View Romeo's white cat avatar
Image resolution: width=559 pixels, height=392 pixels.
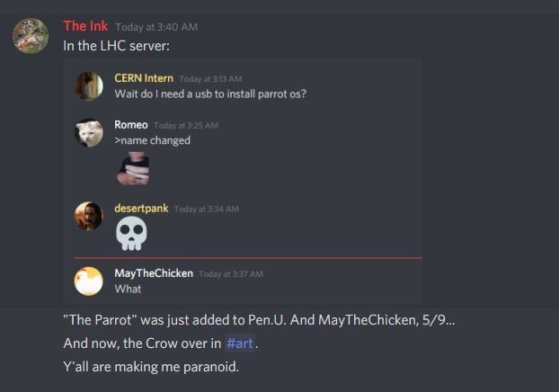pyautogui.click(x=89, y=133)
